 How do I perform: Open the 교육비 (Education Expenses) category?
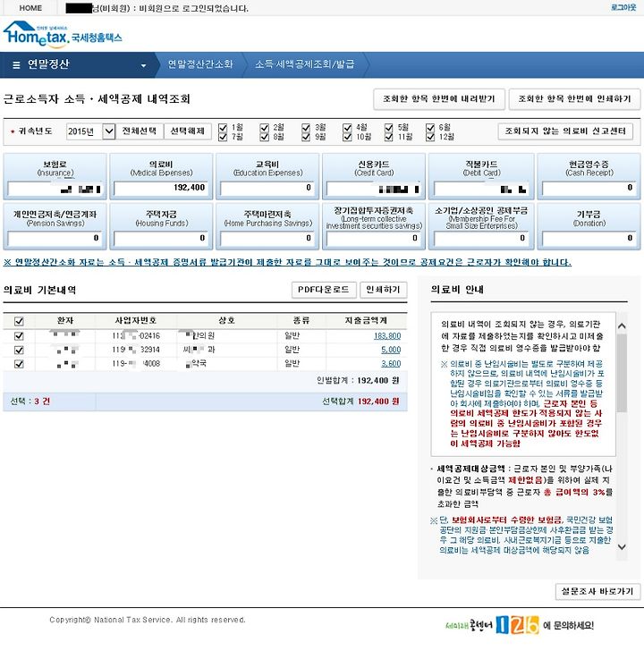point(267,176)
